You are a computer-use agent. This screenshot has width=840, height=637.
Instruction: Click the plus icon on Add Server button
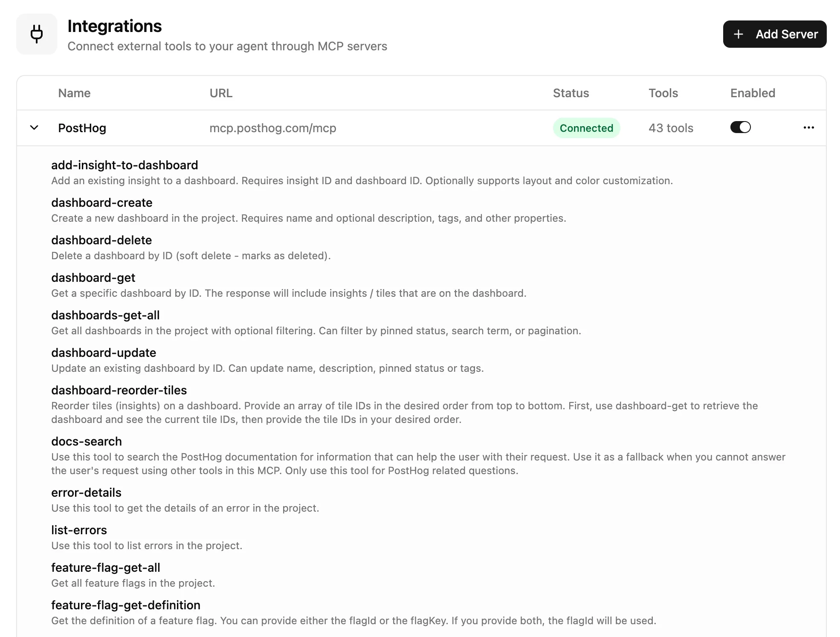pyautogui.click(x=739, y=34)
